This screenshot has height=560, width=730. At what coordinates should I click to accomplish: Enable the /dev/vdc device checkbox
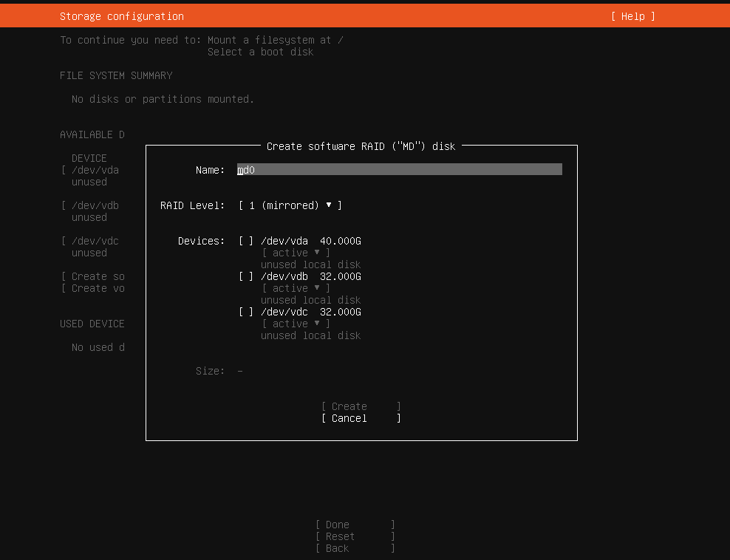point(246,312)
